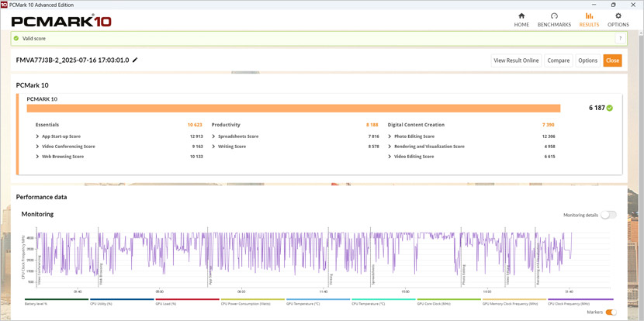Click the green check beside score 6 187
Screen dimensions: 644x321
pyautogui.click(x=610, y=108)
